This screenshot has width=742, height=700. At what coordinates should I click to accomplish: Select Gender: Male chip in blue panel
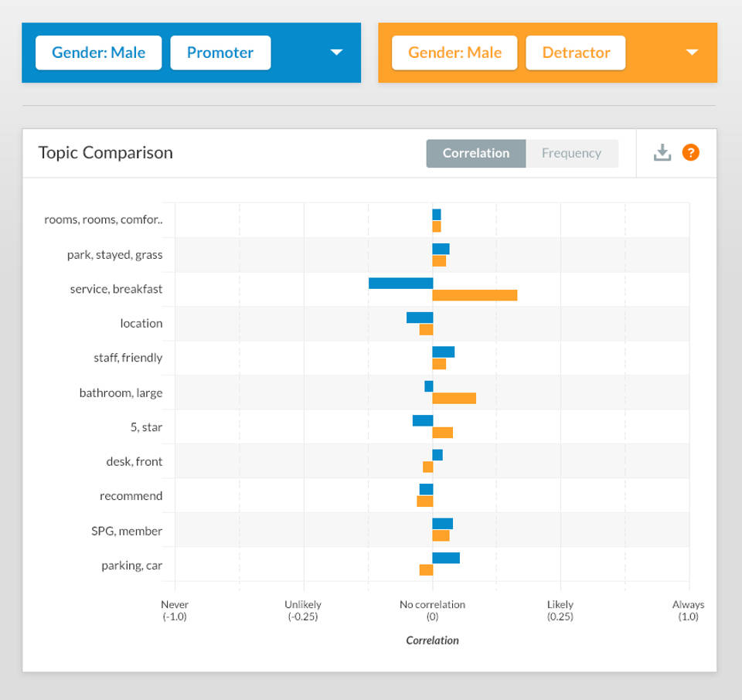[x=98, y=53]
